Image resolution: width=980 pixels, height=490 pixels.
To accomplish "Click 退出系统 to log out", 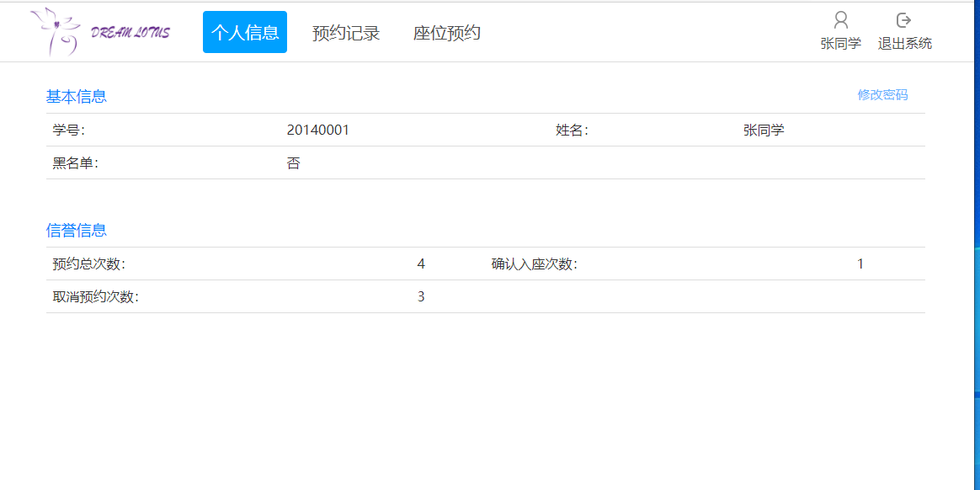I will tap(904, 42).
